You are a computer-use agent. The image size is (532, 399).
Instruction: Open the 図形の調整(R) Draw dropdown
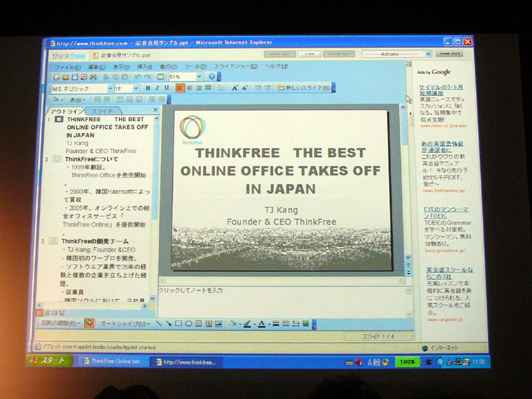(60, 323)
